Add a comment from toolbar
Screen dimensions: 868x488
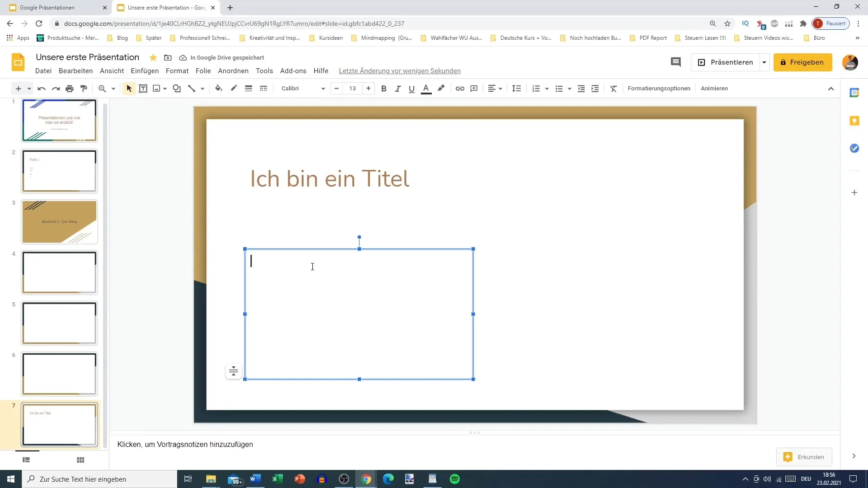(x=474, y=89)
